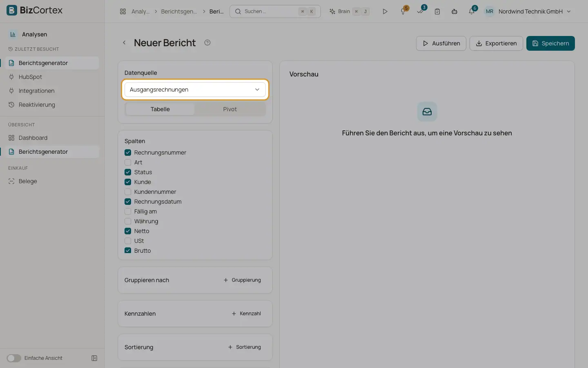588x368 pixels.
Task: Add a metric with + Kennzahl
Action: [246, 314]
